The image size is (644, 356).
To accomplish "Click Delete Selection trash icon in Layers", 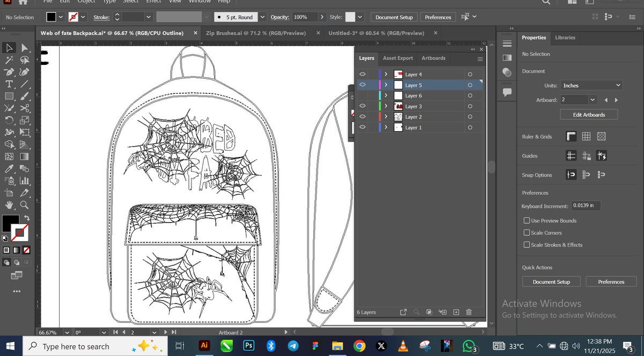I will click(x=469, y=312).
